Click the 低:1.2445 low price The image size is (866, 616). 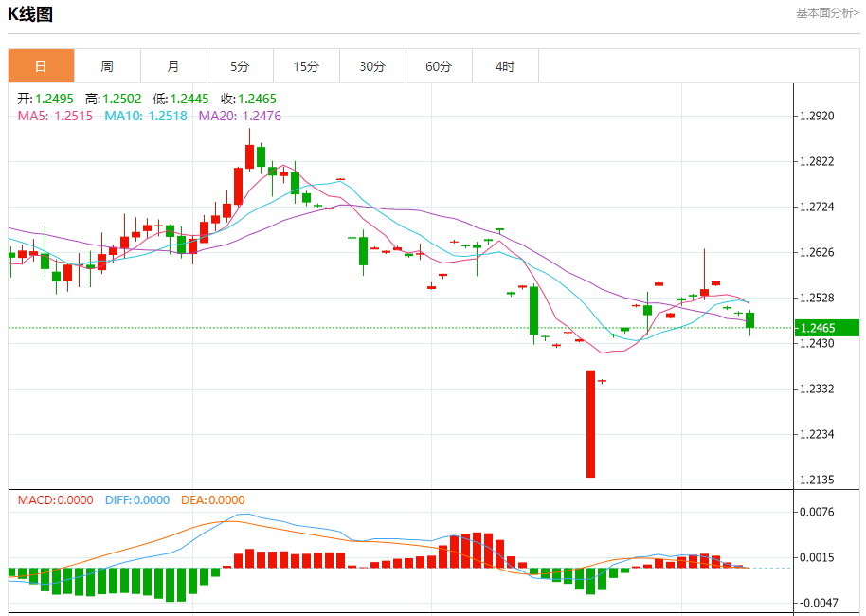[x=181, y=99]
